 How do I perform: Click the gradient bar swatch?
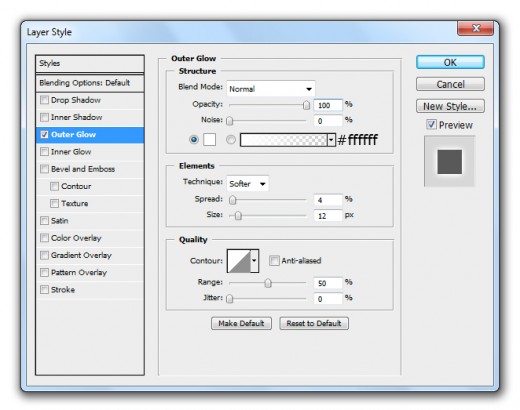[x=284, y=140]
